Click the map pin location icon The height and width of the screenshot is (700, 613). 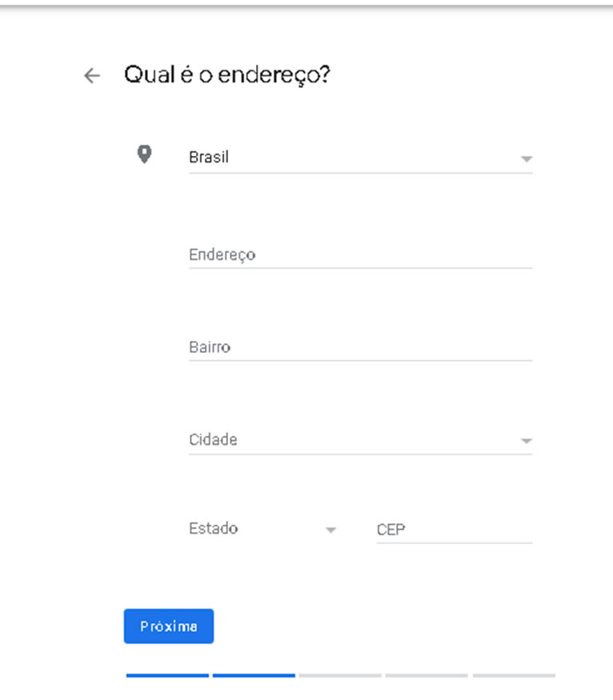point(144,154)
